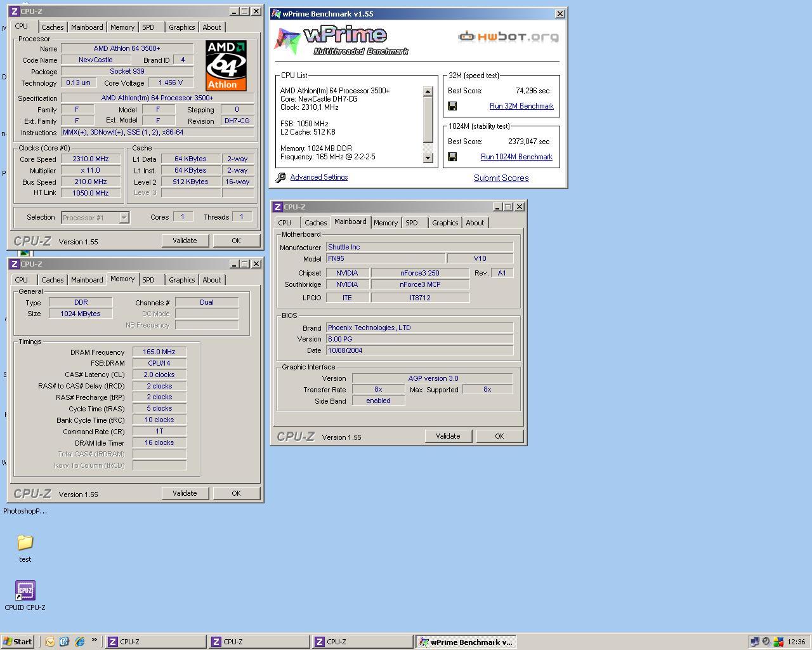Open Processor #1 selection dropdown
Viewport: 812px width, 650px height.
(x=95, y=218)
